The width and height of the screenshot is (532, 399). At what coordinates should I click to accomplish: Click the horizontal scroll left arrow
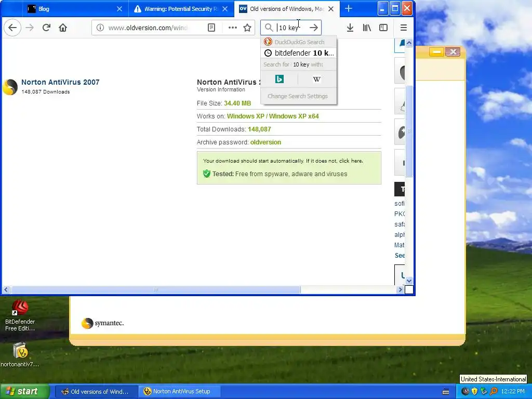6,290
